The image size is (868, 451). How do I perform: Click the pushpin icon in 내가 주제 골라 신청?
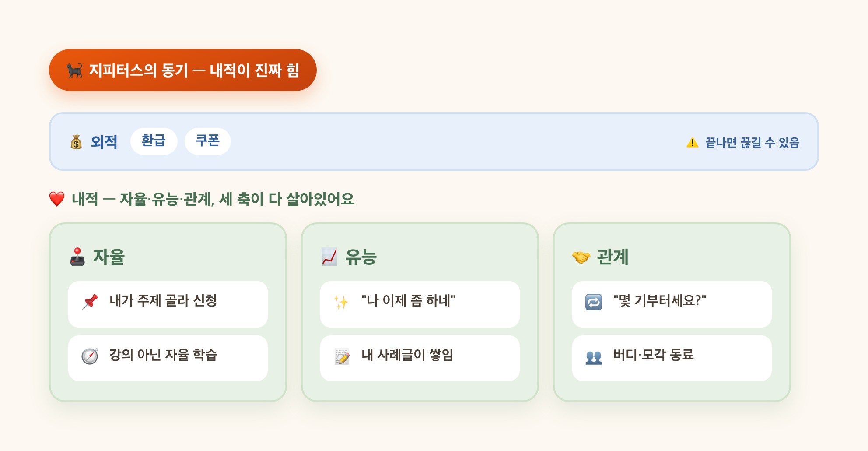[90, 302]
